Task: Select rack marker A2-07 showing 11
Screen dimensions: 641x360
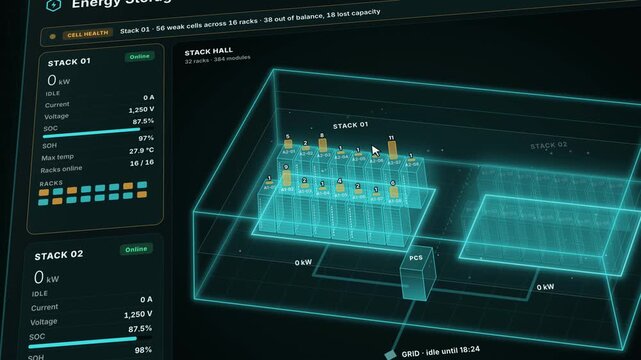Action: tap(392, 150)
